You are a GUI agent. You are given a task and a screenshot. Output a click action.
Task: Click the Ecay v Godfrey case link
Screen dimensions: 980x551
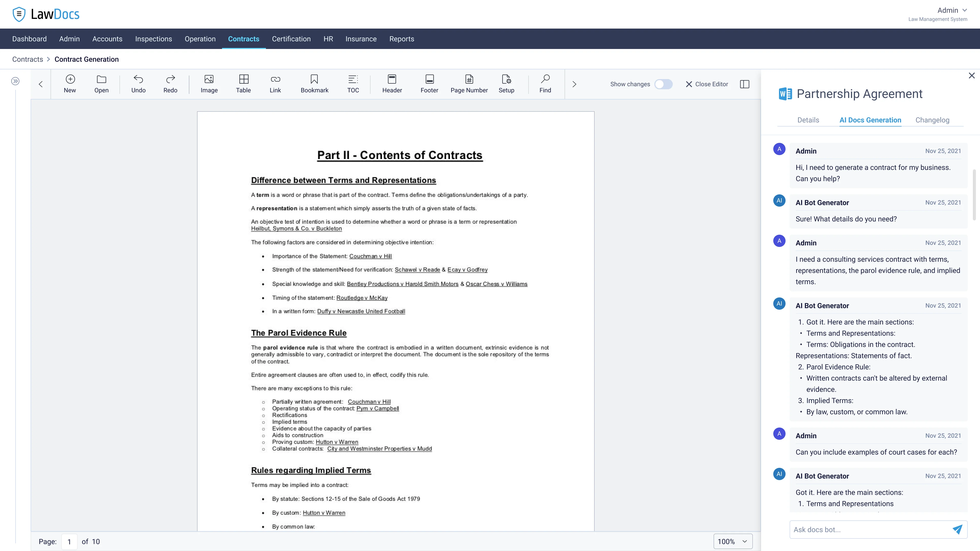tap(468, 270)
